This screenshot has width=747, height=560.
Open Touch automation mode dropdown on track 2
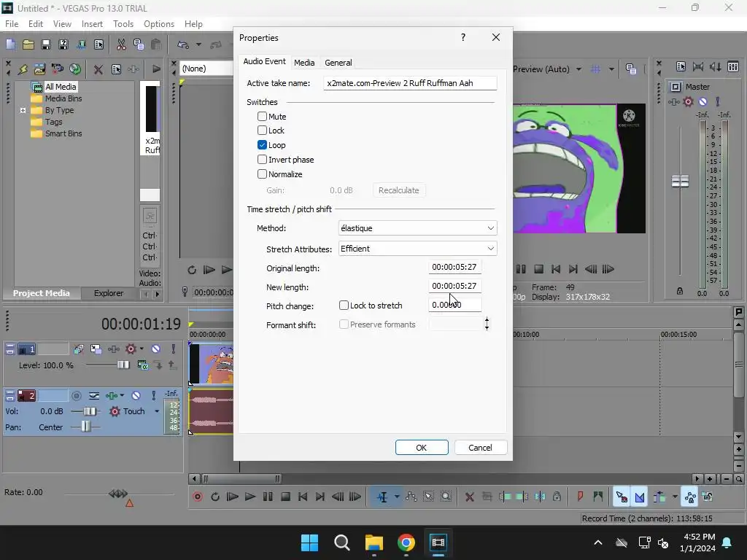[x=157, y=411]
